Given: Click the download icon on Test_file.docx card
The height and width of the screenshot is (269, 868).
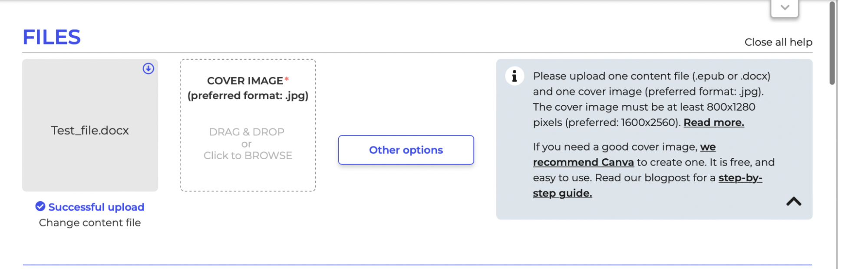Looking at the screenshot, I should pyautogui.click(x=149, y=68).
